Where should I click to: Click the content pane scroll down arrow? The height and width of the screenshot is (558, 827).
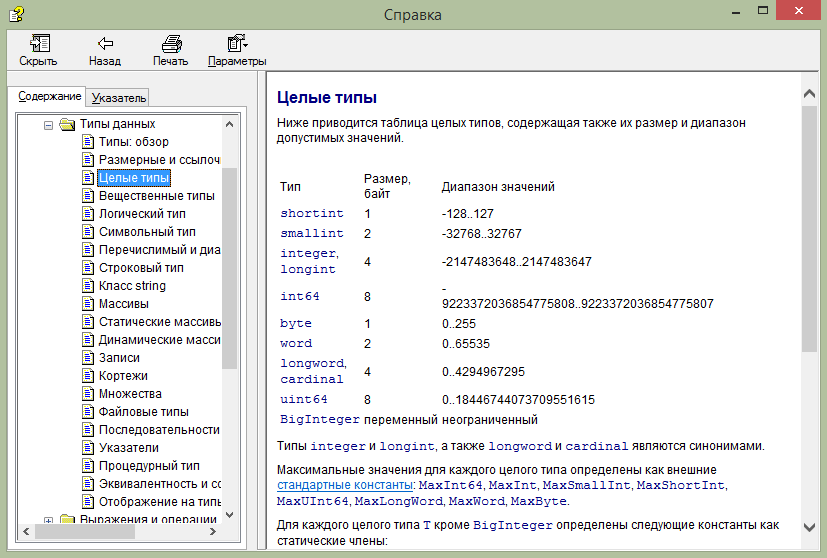pyautogui.click(x=809, y=527)
